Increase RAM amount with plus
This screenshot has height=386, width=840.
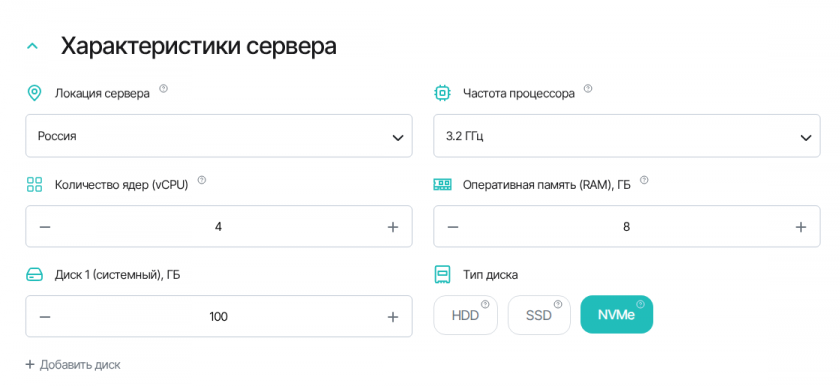coord(800,227)
